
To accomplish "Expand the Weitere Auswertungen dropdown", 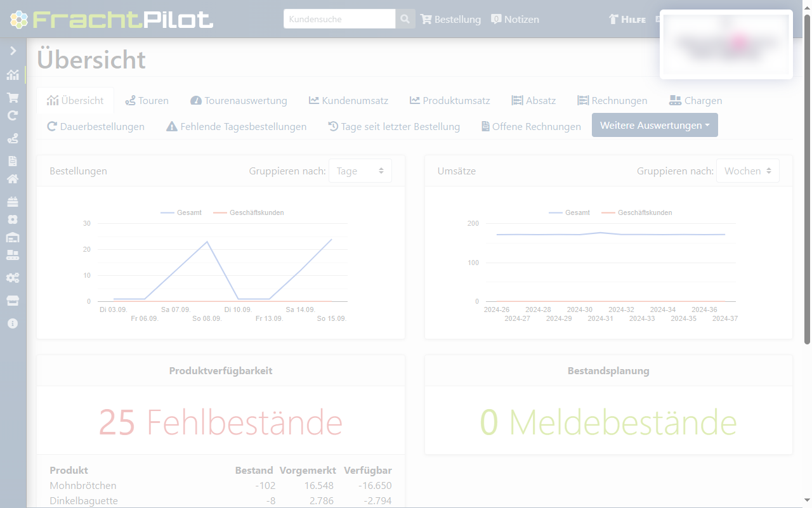I will pos(655,125).
